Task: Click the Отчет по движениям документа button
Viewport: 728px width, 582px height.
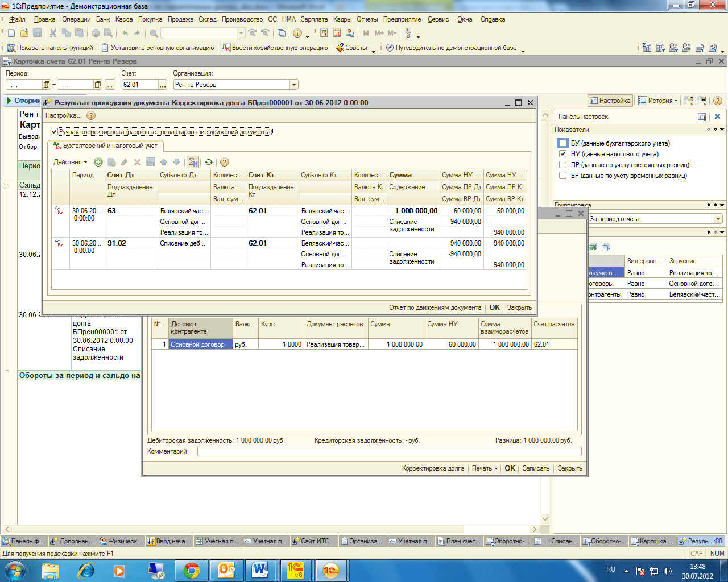Action: click(x=435, y=307)
